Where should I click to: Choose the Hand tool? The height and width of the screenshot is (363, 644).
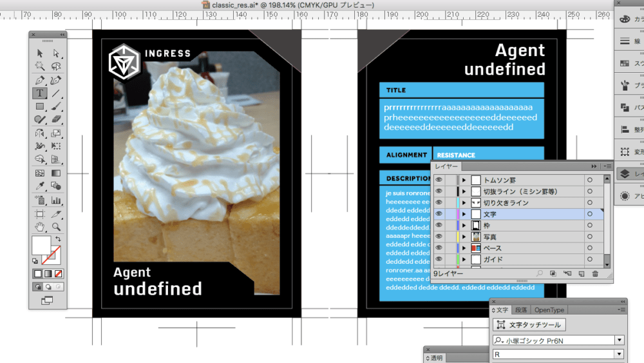[x=40, y=226]
